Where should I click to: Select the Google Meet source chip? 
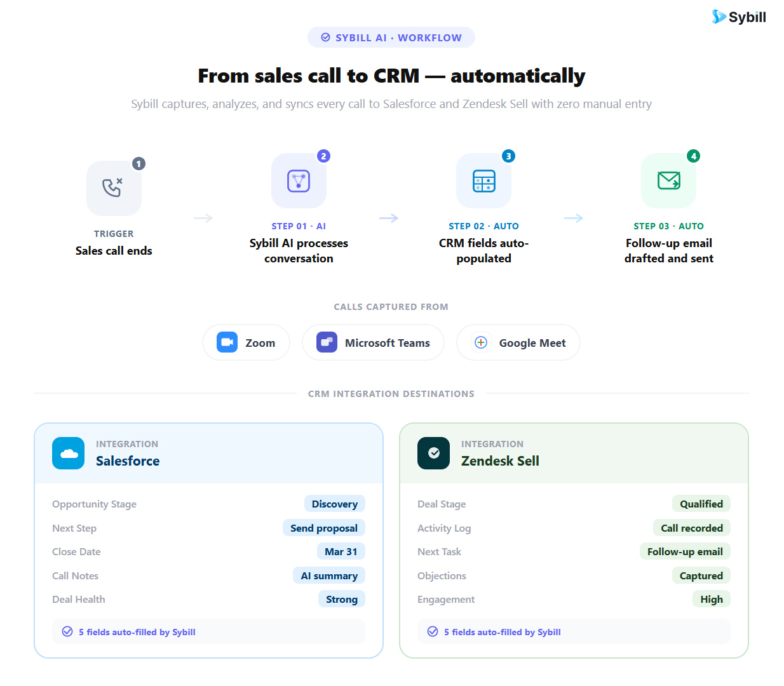(518, 342)
